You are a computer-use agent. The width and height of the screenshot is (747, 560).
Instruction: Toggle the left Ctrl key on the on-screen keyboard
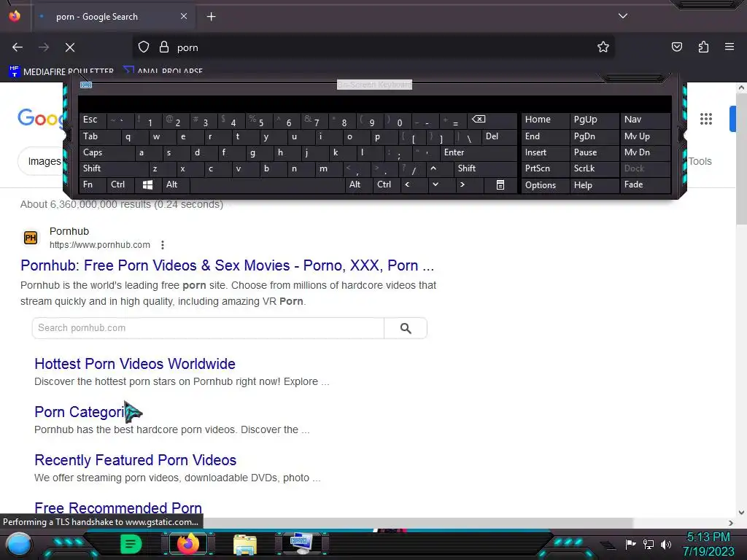pos(120,184)
